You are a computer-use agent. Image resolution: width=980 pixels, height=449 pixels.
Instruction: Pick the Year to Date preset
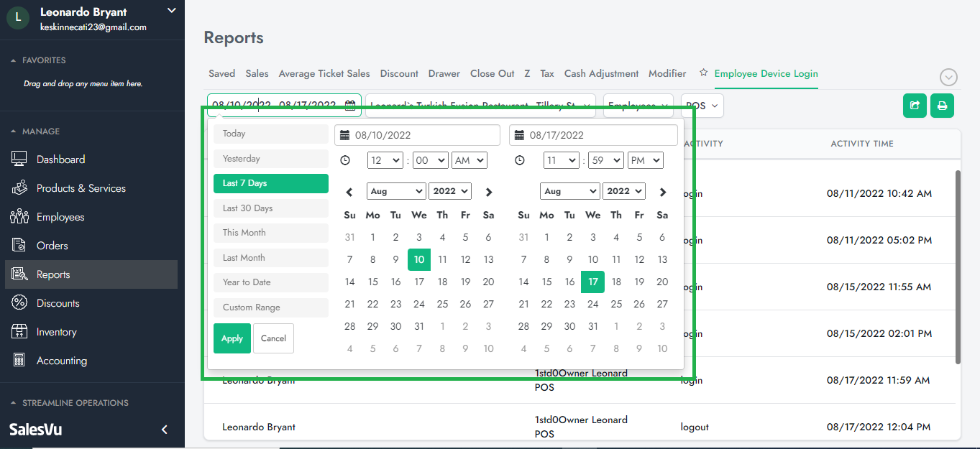(270, 282)
